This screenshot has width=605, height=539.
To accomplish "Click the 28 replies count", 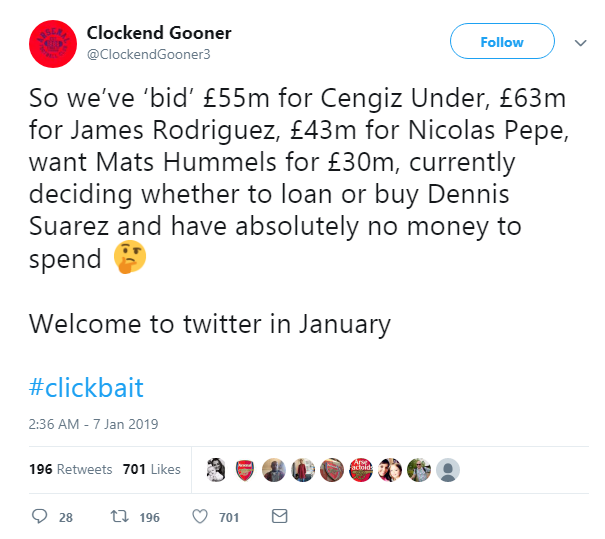I will coord(66,517).
